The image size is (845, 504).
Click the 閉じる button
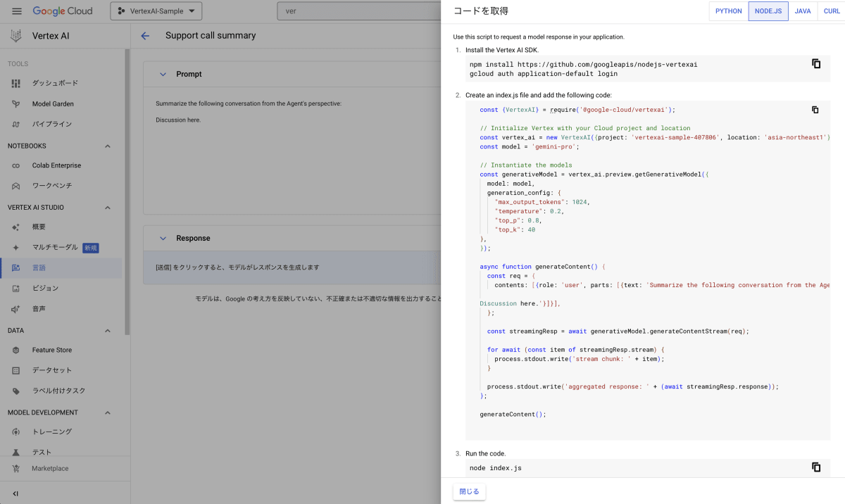pos(469,491)
